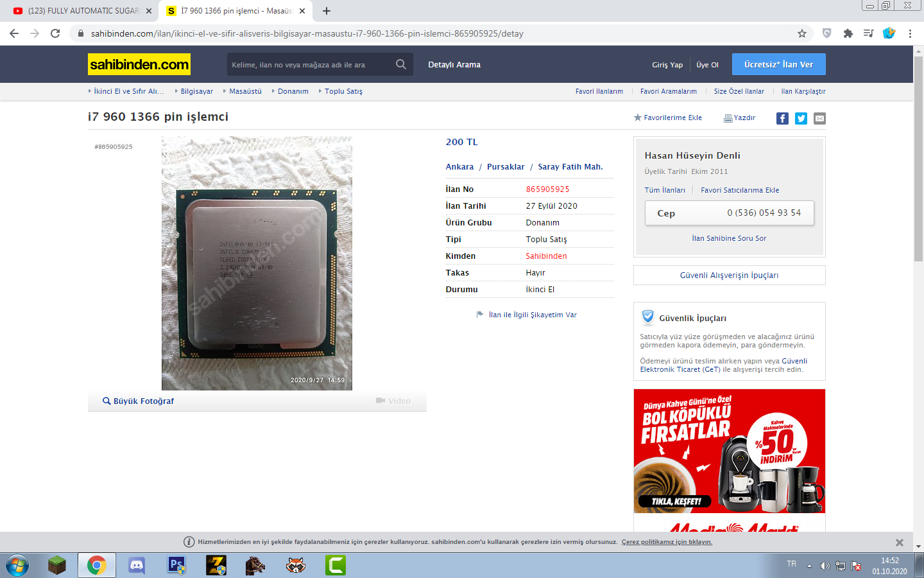Click the search keyword input field
Screen dimensions: 924x578
tap(309, 64)
